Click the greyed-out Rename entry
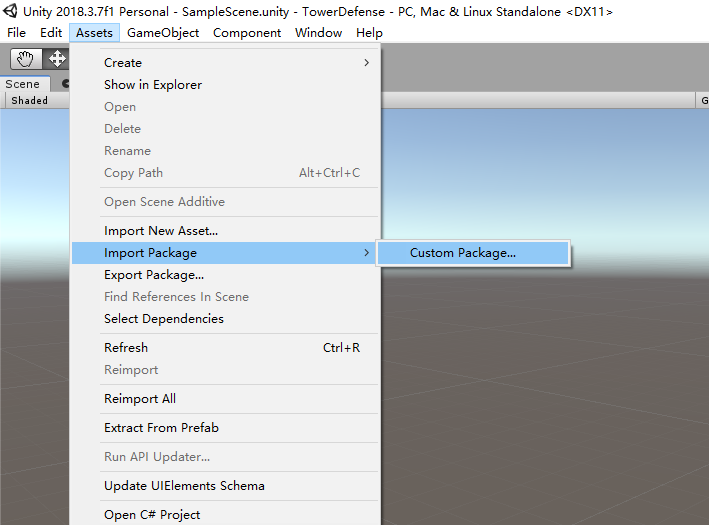Screen dimensions: 709x525 225,151
